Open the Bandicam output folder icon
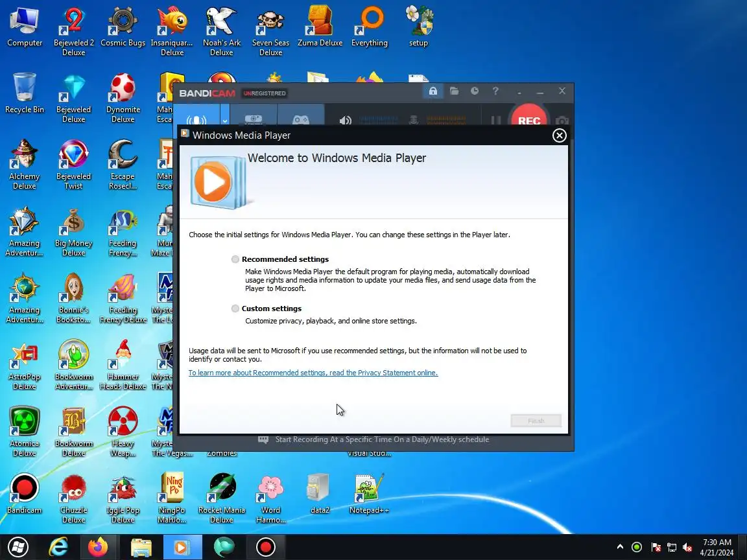Viewport: 747px width, 560px height. 454,91
